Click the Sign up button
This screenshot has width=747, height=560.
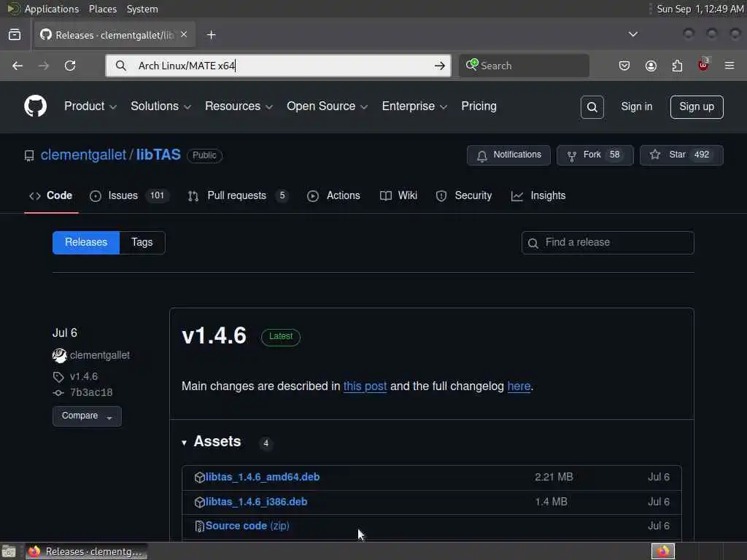tap(697, 107)
